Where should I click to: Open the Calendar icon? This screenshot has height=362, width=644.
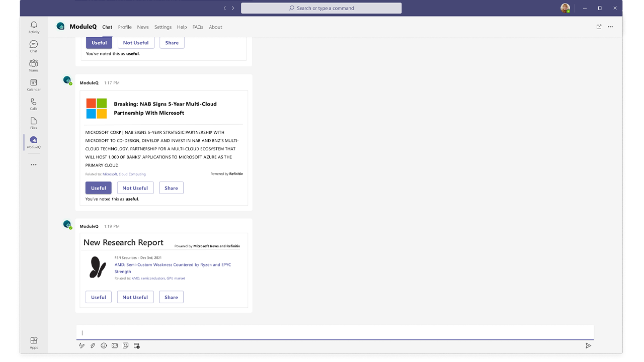click(x=34, y=84)
